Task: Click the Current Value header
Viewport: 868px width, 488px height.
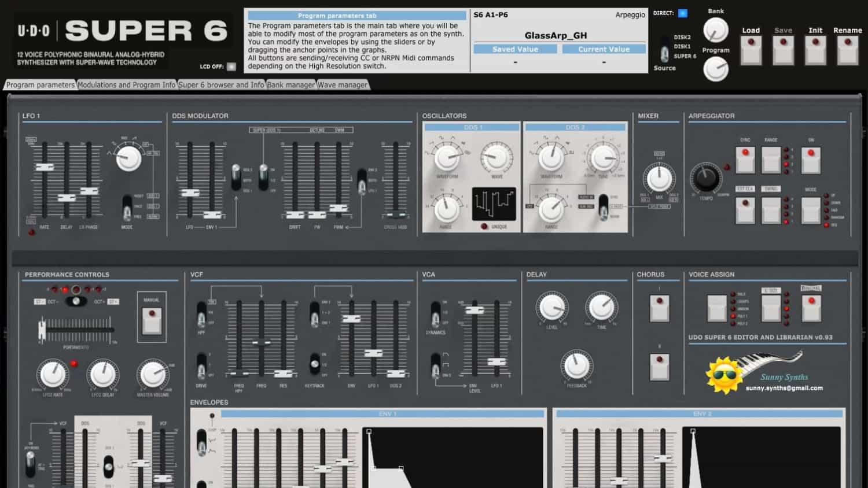Action: (x=604, y=49)
